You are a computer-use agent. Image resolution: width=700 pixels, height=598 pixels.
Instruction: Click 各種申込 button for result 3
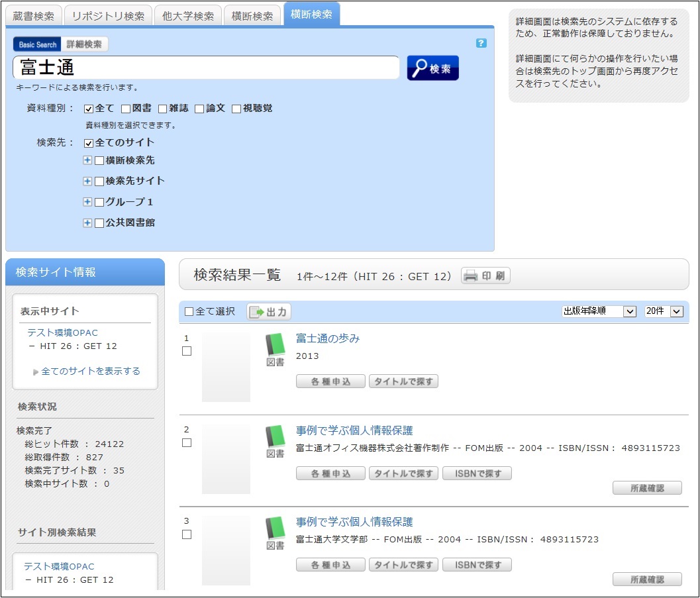(331, 565)
